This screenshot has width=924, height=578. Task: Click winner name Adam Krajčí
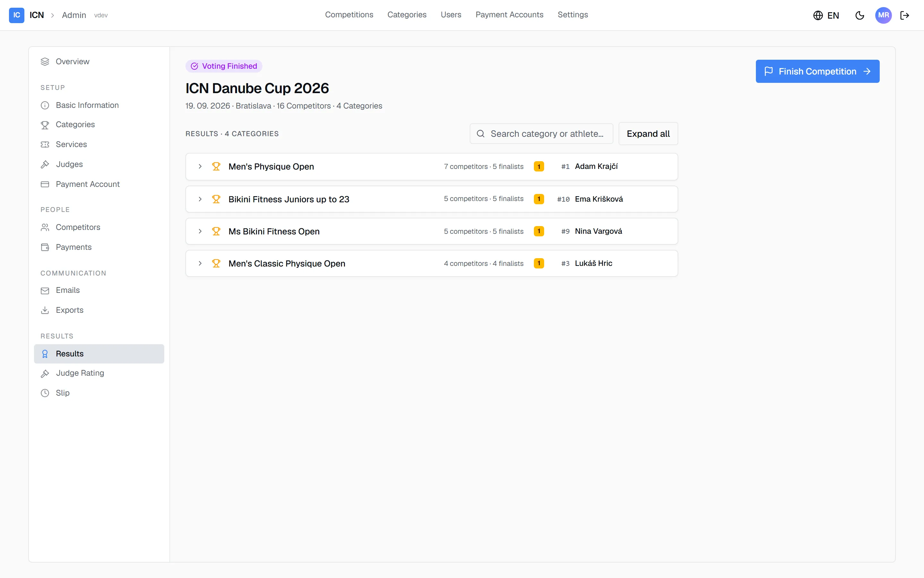click(x=596, y=167)
